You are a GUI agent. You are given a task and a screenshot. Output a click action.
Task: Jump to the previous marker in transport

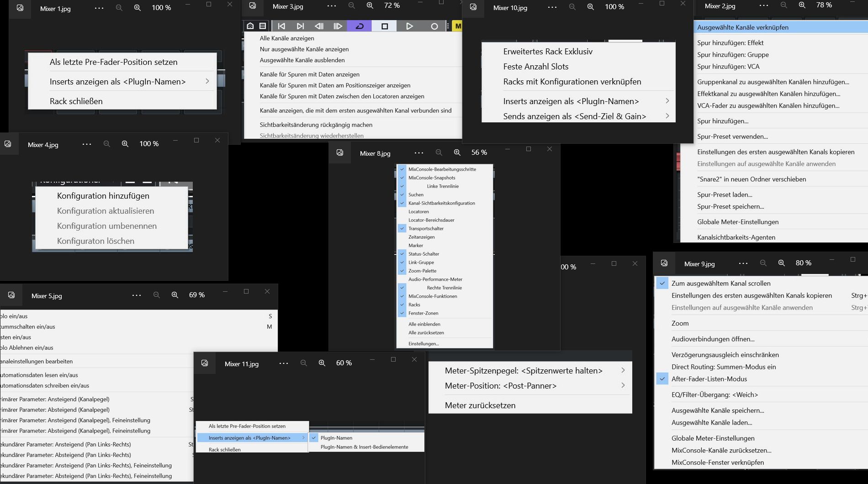pyautogui.click(x=281, y=26)
